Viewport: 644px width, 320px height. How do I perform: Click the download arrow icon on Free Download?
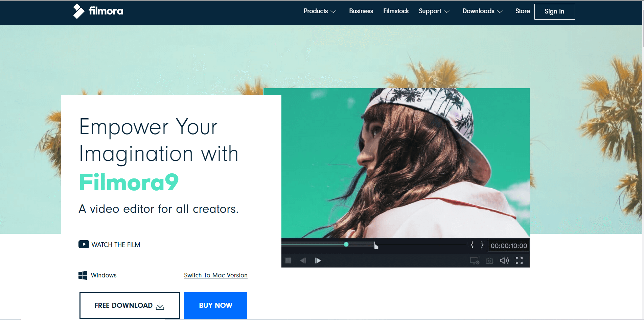[160, 305]
